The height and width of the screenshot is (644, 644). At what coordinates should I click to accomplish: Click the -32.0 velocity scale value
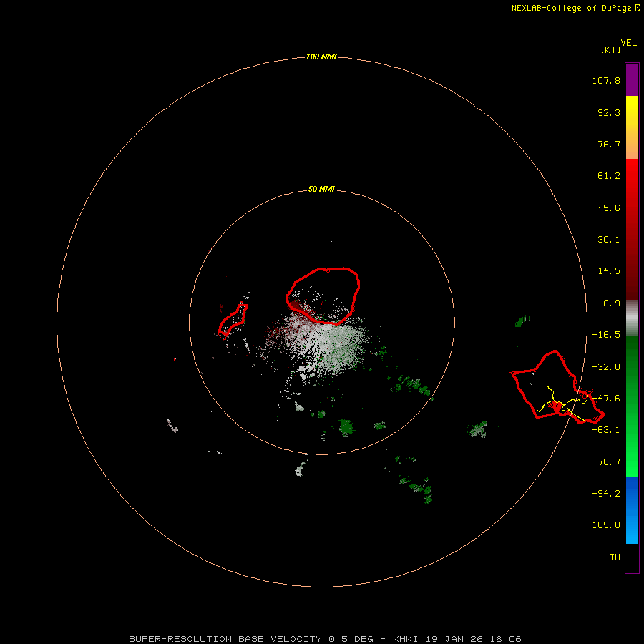coord(606,367)
